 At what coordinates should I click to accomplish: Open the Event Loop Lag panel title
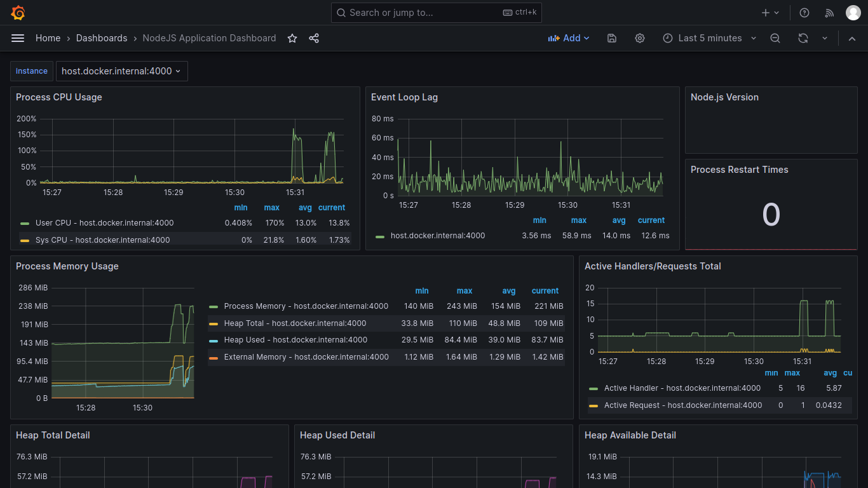click(x=404, y=97)
